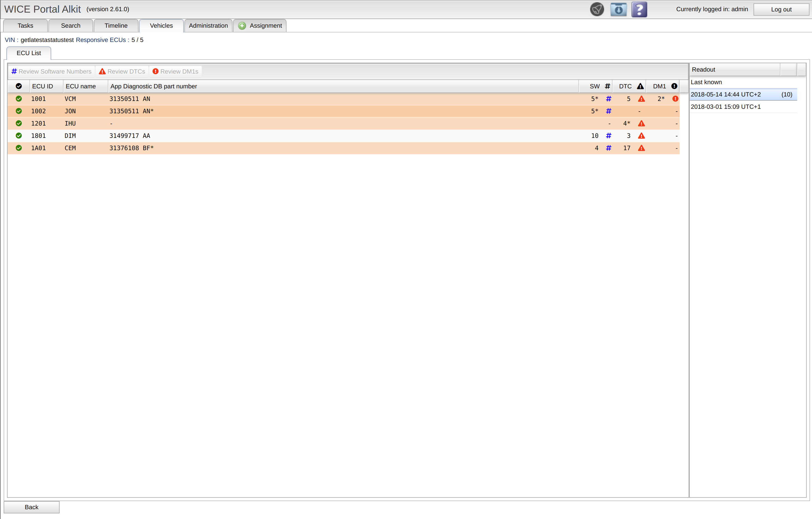The image size is (812, 519).
Task: Toggle green status check for ECU 1001
Action: click(19, 99)
